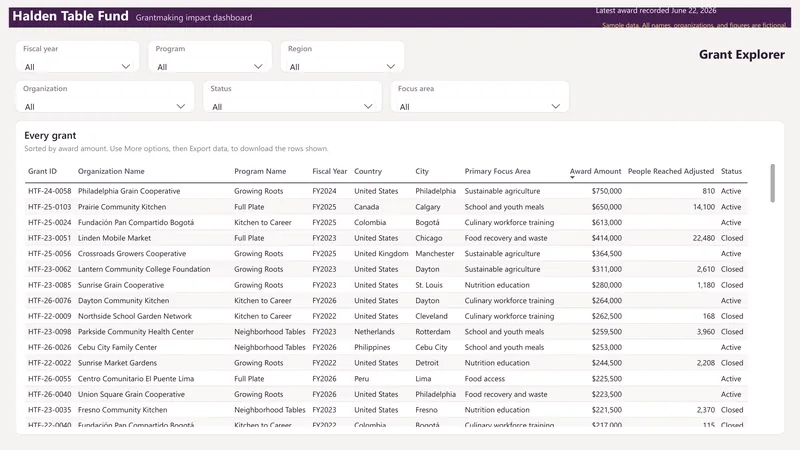Click the Philippines country cell

[x=372, y=347]
